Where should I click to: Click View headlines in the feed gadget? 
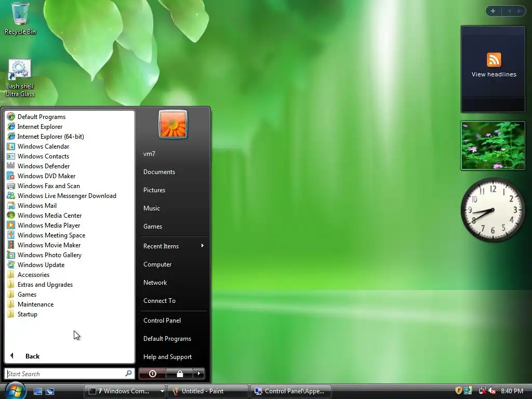click(494, 74)
